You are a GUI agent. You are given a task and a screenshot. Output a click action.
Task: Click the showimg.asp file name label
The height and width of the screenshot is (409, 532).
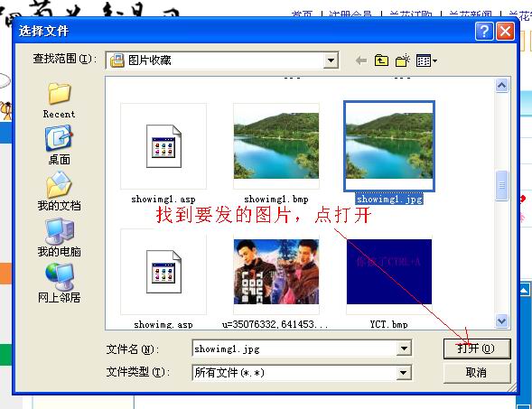click(163, 324)
